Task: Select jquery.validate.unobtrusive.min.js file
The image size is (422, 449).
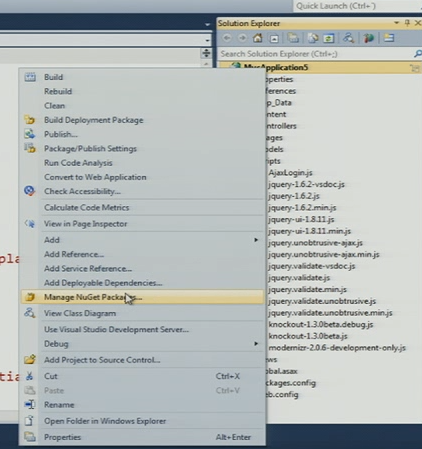Action: coord(330,313)
